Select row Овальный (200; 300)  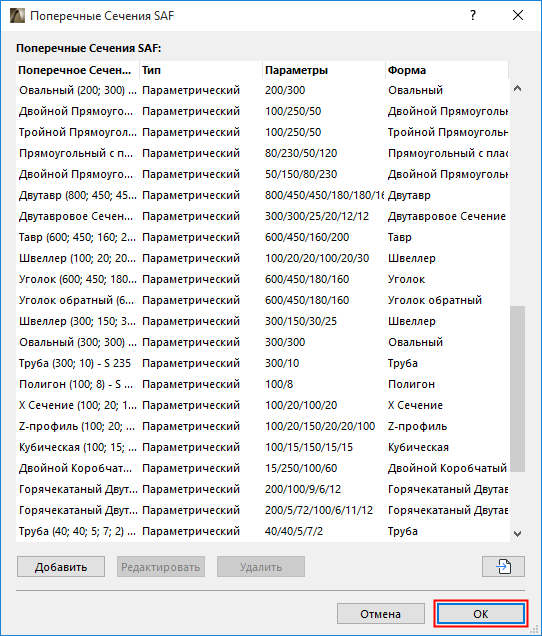262,90
